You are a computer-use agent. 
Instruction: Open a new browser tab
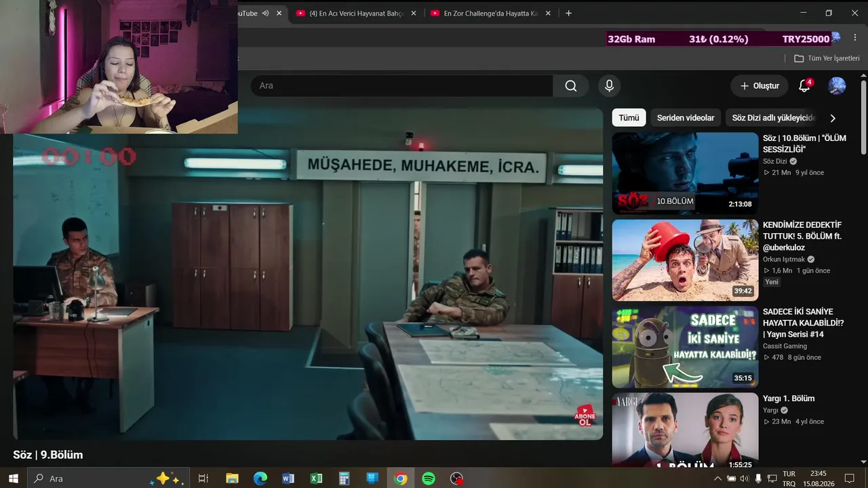(x=568, y=13)
